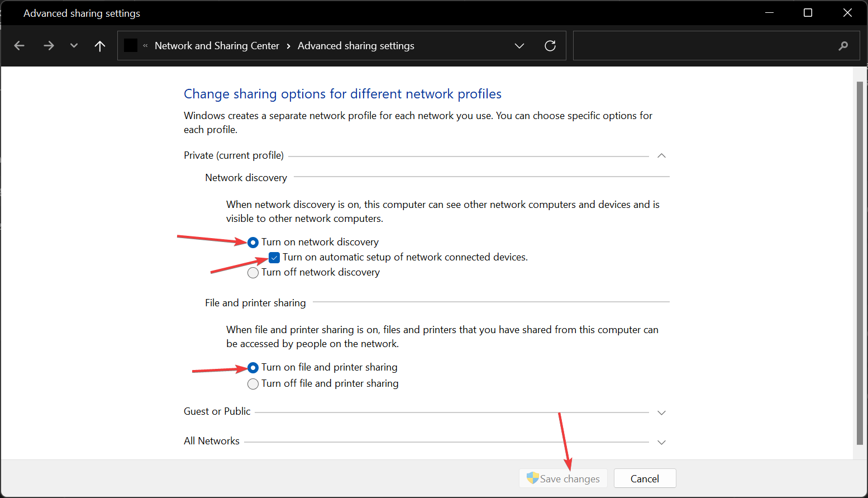Go to Network and Sharing Center breadcrumb

[x=217, y=46]
